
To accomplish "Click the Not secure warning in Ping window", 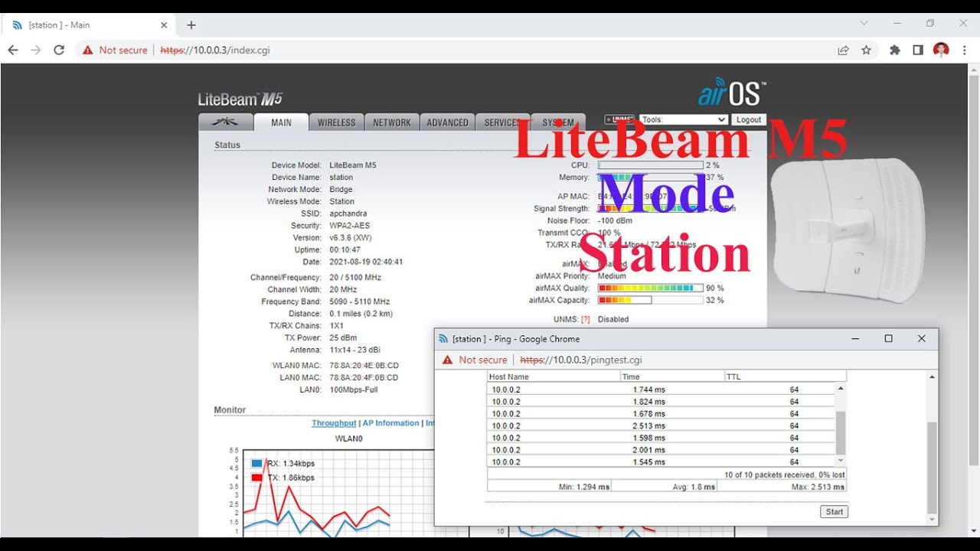I will click(475, 360).
